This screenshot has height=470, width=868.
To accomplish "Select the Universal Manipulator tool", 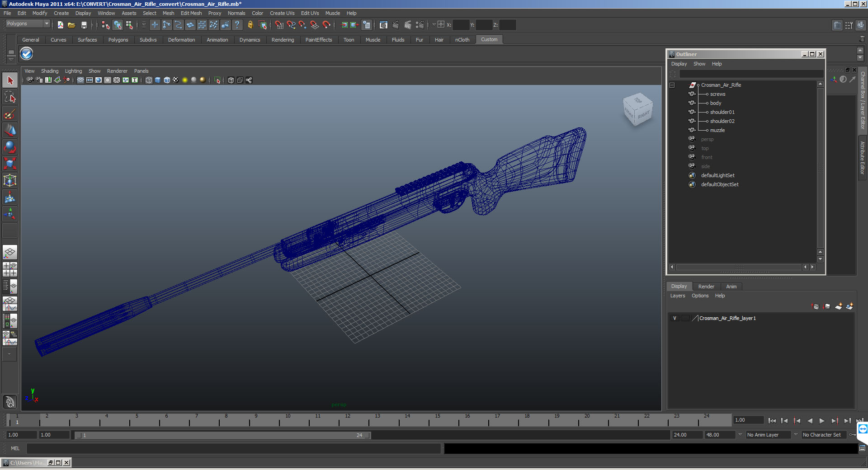I will point(10,180).
